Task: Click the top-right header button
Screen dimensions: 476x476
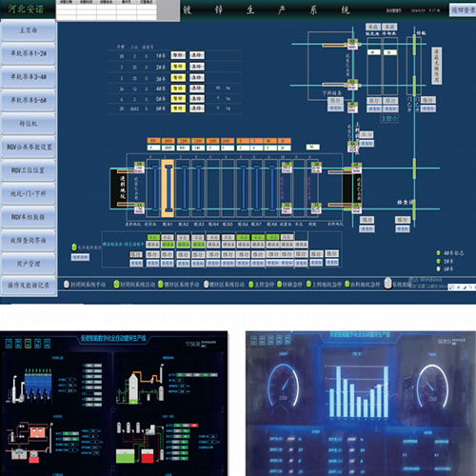Action: point(463,10)
